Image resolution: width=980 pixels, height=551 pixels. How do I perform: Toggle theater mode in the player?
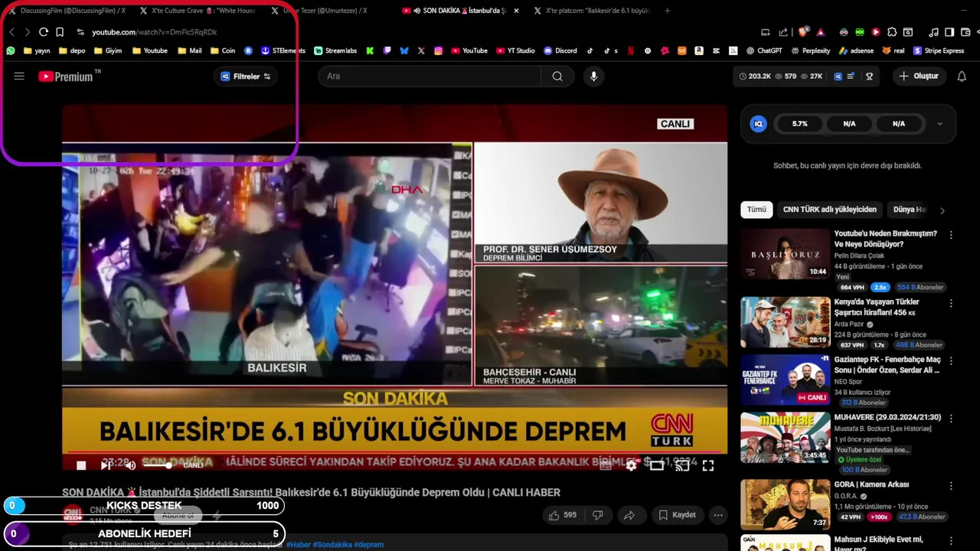pyautogui.click(x=657, y=465)
